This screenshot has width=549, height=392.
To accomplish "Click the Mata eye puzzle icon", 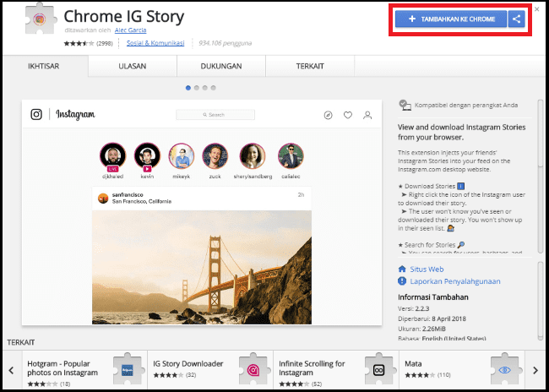I will 505,370.
